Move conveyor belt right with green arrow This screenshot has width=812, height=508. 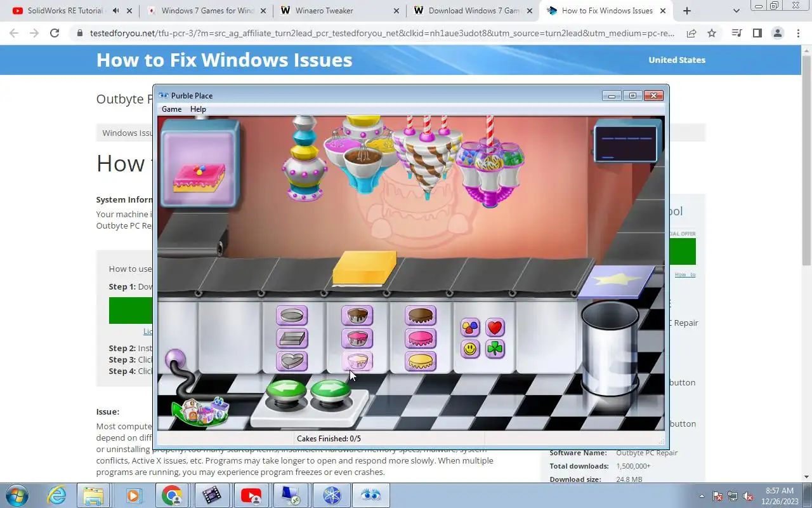coord(331,391)
